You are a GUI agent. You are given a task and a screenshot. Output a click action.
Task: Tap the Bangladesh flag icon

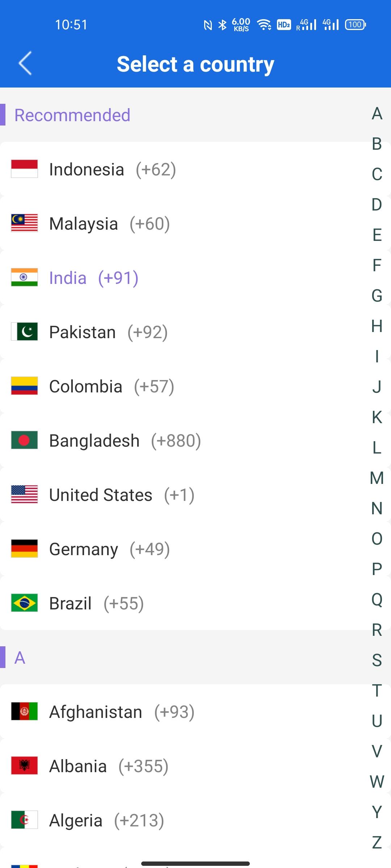(24, 440)
